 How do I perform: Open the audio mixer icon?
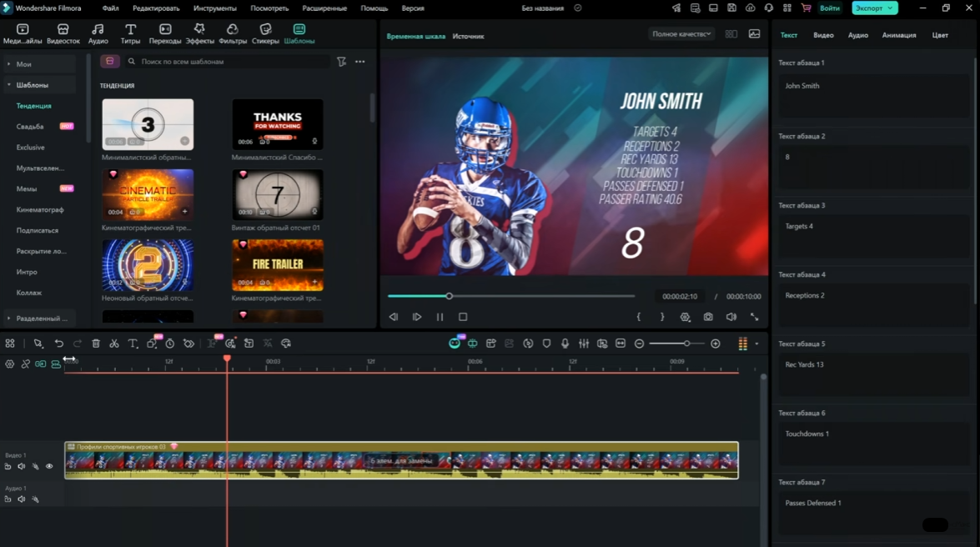(584, 344)
